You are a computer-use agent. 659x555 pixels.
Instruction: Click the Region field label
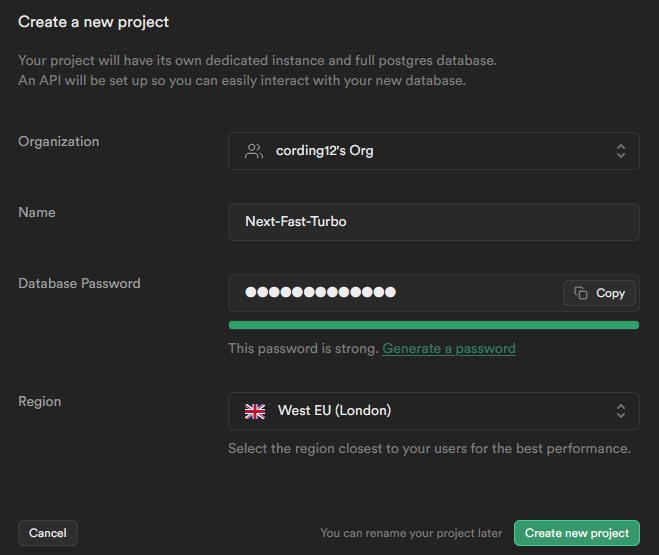39,402
